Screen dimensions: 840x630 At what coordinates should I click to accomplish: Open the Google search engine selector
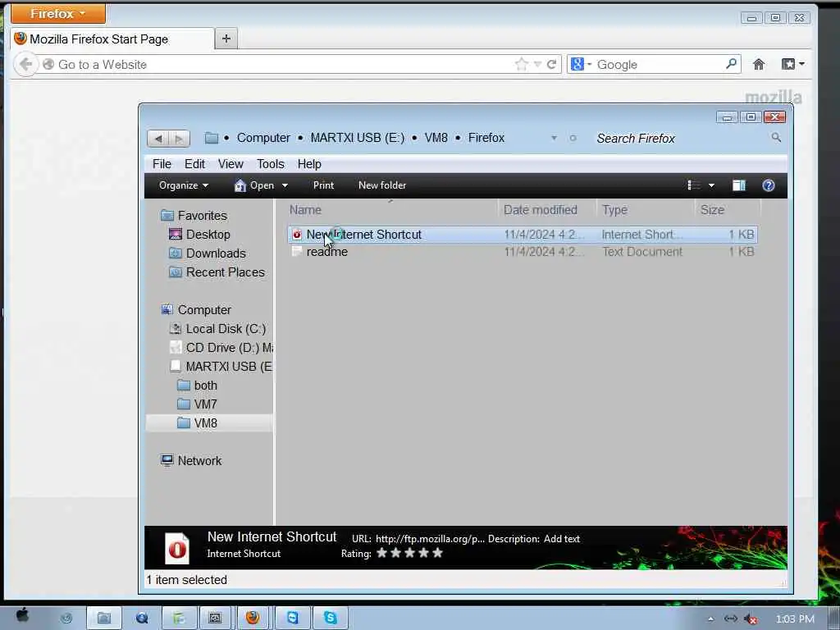[x=581, y=64]
